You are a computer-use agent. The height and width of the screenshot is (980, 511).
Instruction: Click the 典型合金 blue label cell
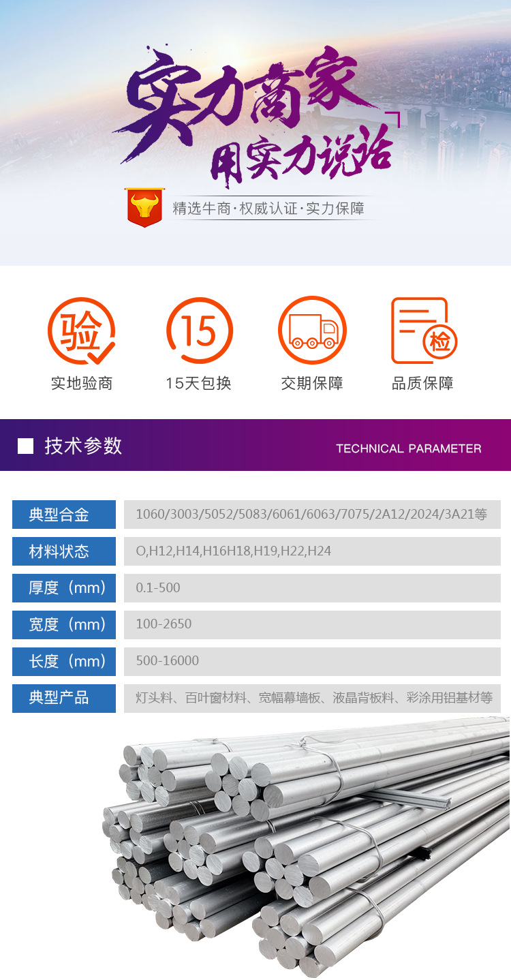(x=64, y=515)
